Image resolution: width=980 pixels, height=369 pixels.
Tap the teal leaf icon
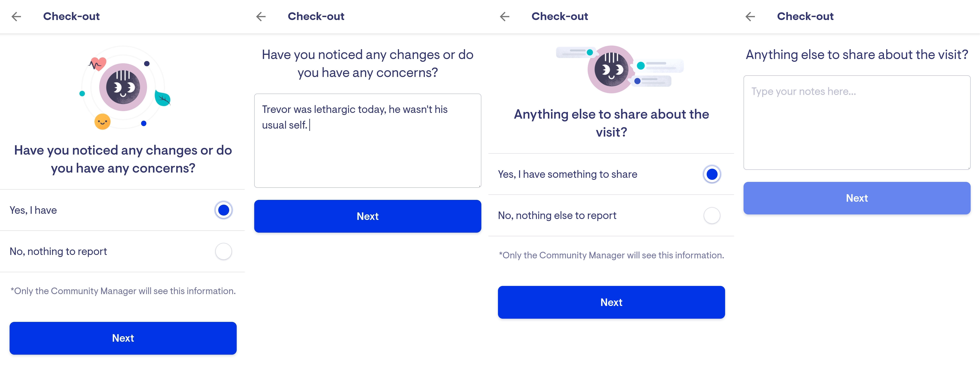coord(162,99)
